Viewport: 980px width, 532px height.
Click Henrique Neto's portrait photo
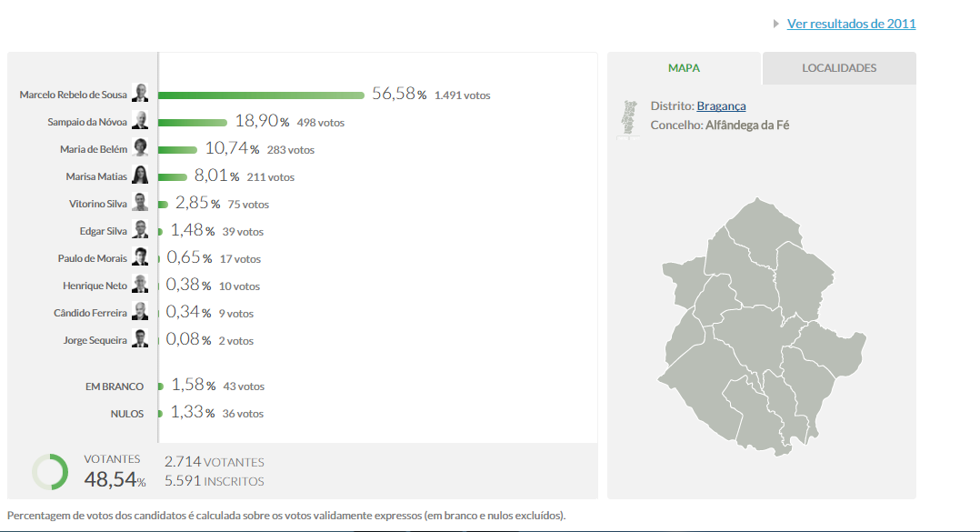pyautogui.click(x=140, y=285)
